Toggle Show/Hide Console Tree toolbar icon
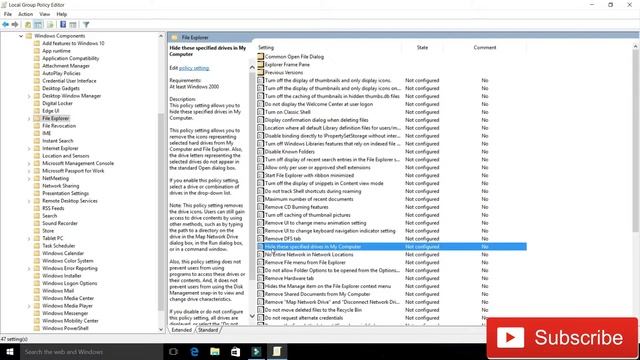This screenshot has width=640, height=360. (38, 24)
